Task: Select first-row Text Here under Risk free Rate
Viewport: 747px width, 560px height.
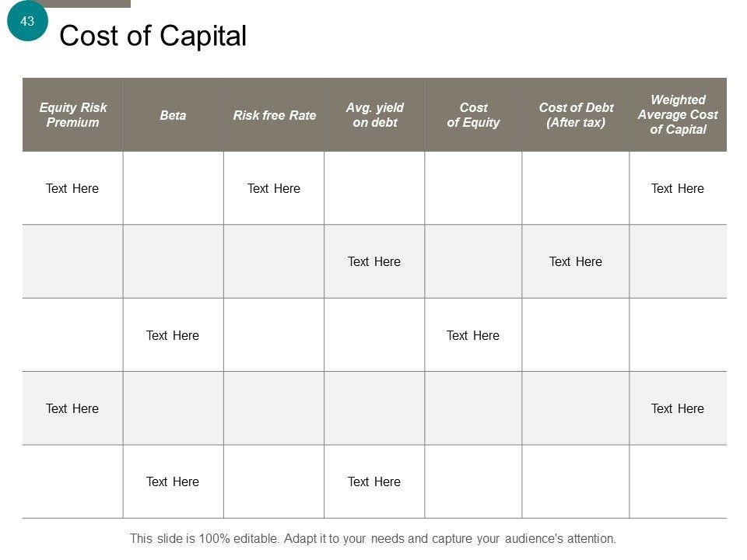Action: pos(274,188)
